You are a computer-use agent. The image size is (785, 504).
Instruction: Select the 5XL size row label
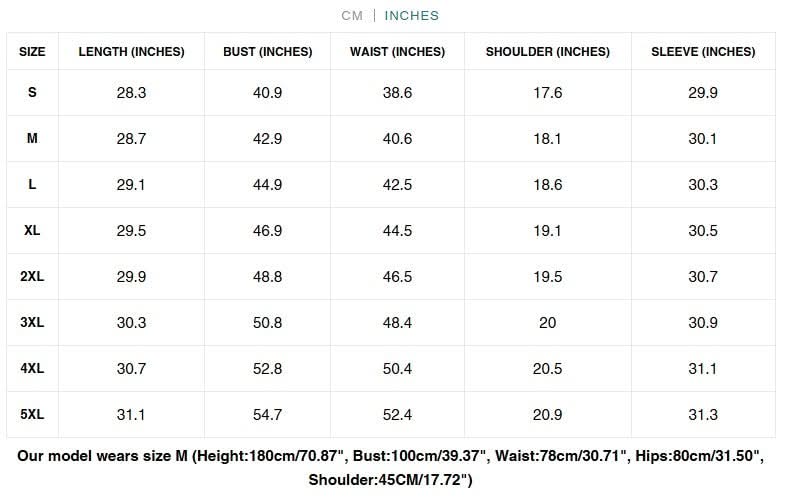[x=32, y=415]
